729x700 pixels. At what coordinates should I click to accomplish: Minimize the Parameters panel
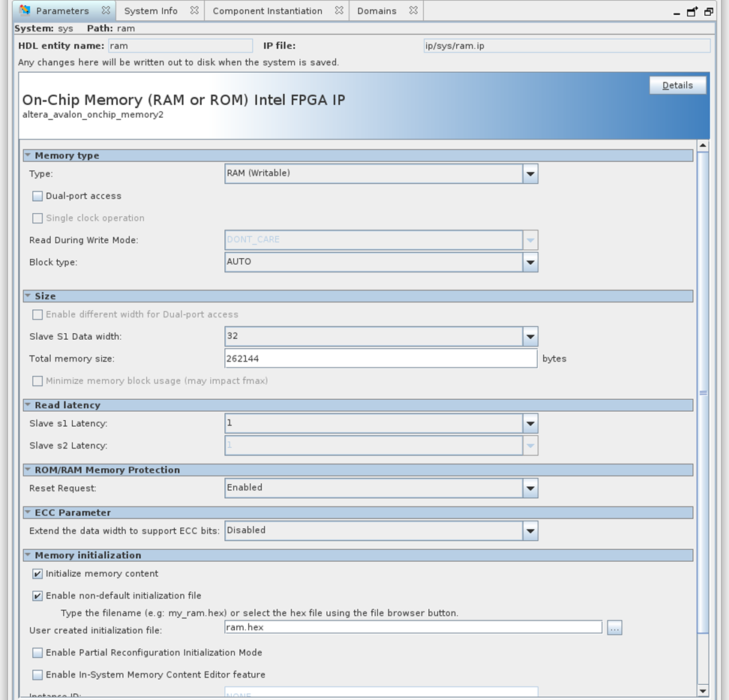pyautogui.click(x=676, y=13)
